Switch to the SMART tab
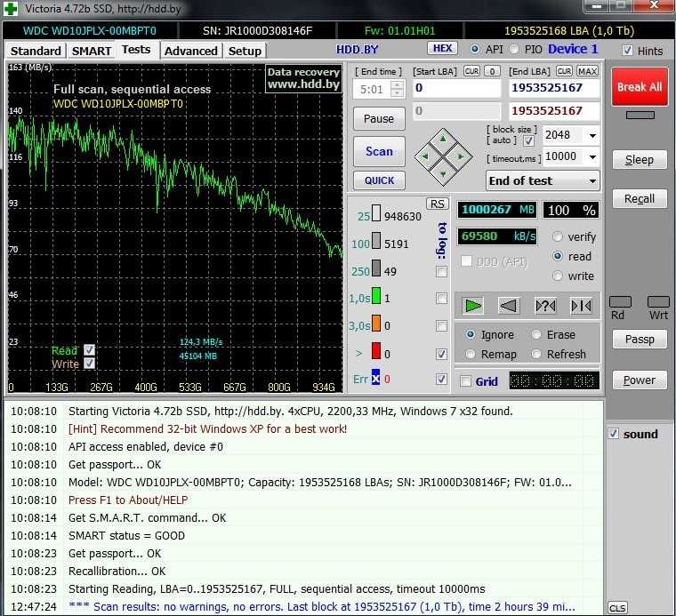The width and height of the screenshot is (676, 616). (92, 51)
